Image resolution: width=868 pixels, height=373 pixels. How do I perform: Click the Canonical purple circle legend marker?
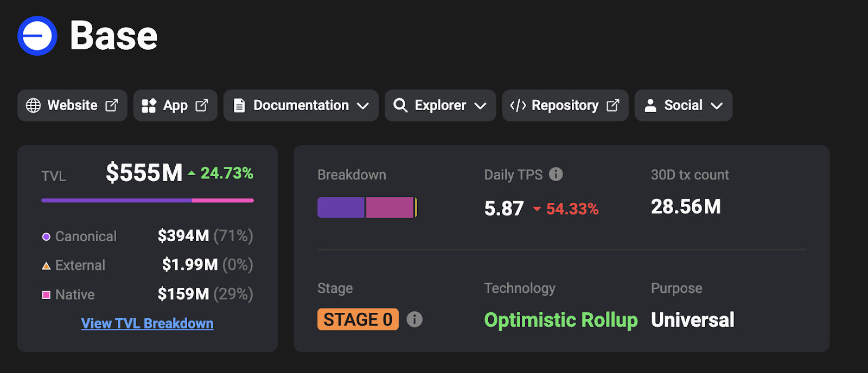pos(47,237)
